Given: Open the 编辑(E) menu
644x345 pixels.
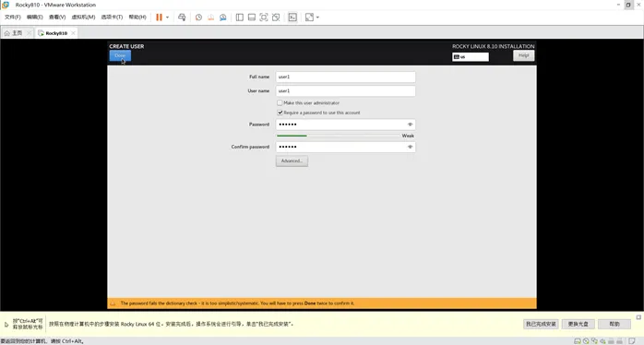Looking at the screenshot, I should (x=34, y=17).
